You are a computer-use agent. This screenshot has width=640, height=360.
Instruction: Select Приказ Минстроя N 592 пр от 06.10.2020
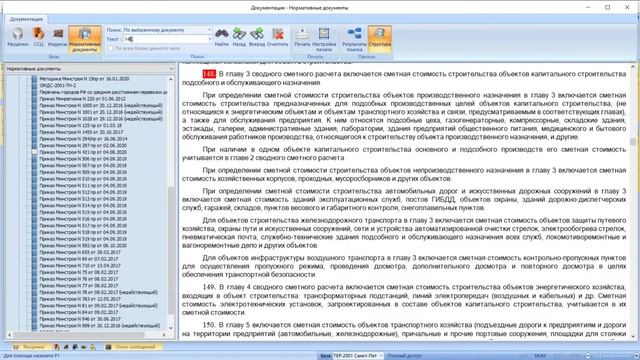pos(83,245)
